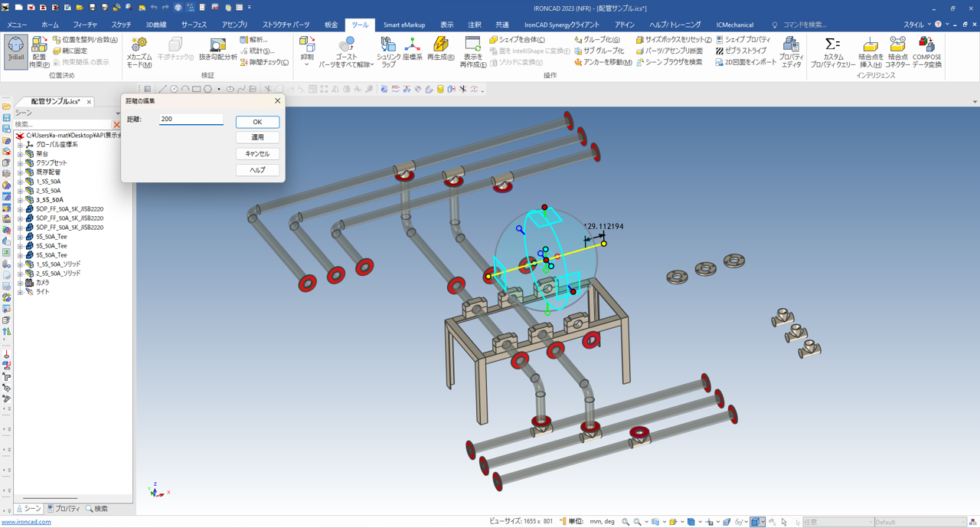Click 結合点を挿入 icon
Viewport: 980px width, 528px height.
tap(870, 51)
